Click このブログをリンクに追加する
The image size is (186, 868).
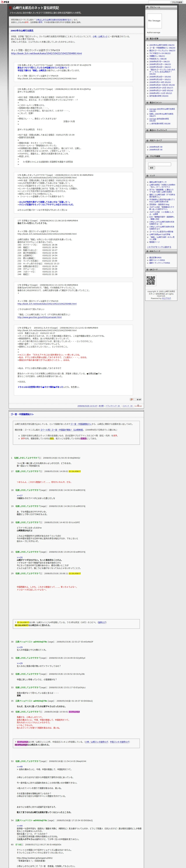click(159, 247)
